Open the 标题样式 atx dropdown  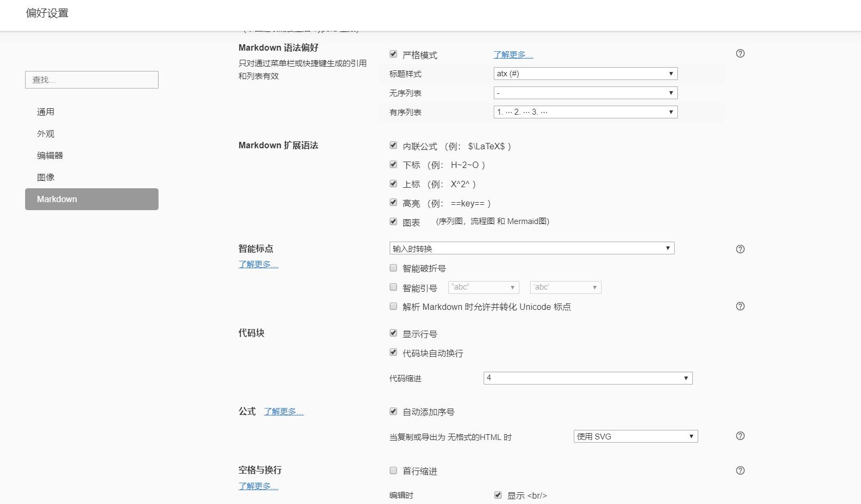(x=585, y=74)
